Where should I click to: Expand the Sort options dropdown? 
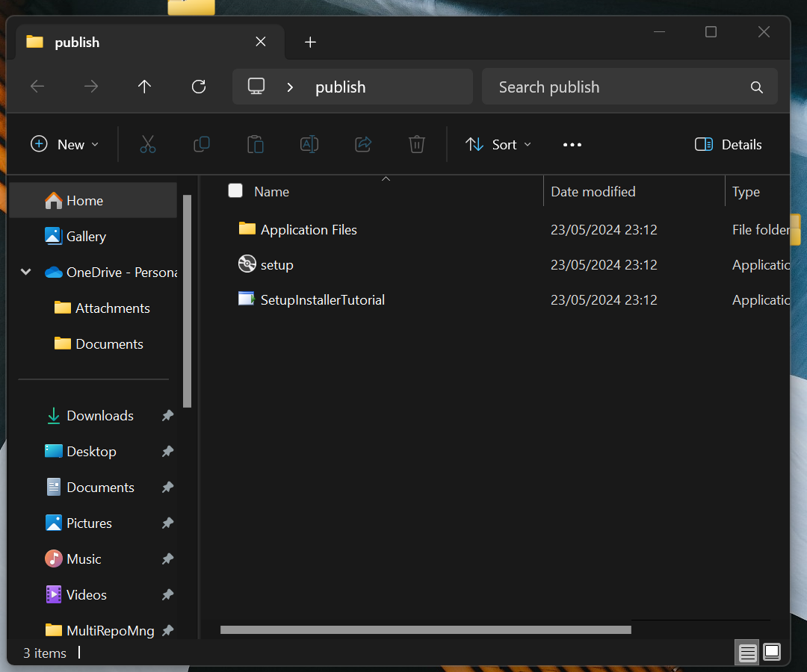[498, 144]
